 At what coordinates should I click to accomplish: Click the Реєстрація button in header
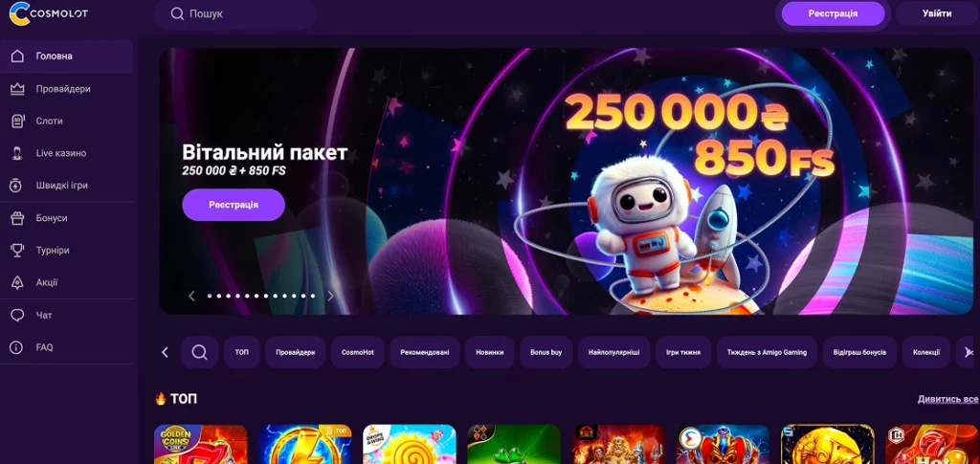[x=834, y=13]
